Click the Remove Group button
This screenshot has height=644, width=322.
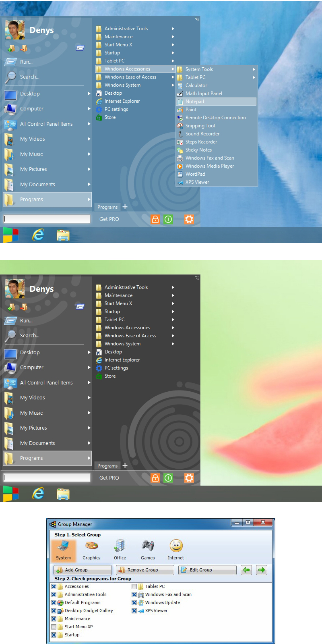[x=145, y=570]
